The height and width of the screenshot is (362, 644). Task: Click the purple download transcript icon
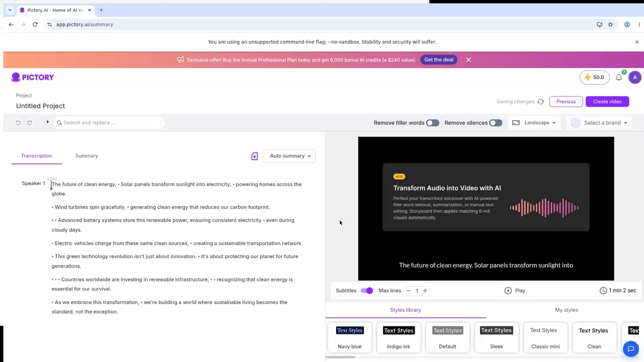pos(255,156)
